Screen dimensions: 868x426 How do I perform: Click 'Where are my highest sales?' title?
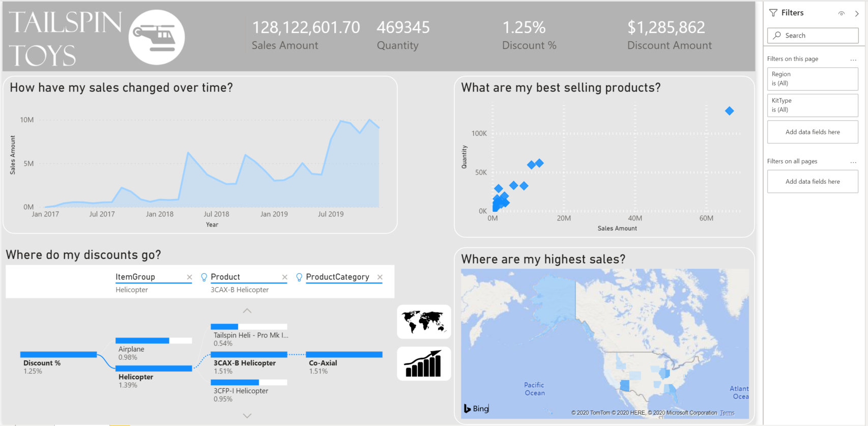click(x=543, y=260)
